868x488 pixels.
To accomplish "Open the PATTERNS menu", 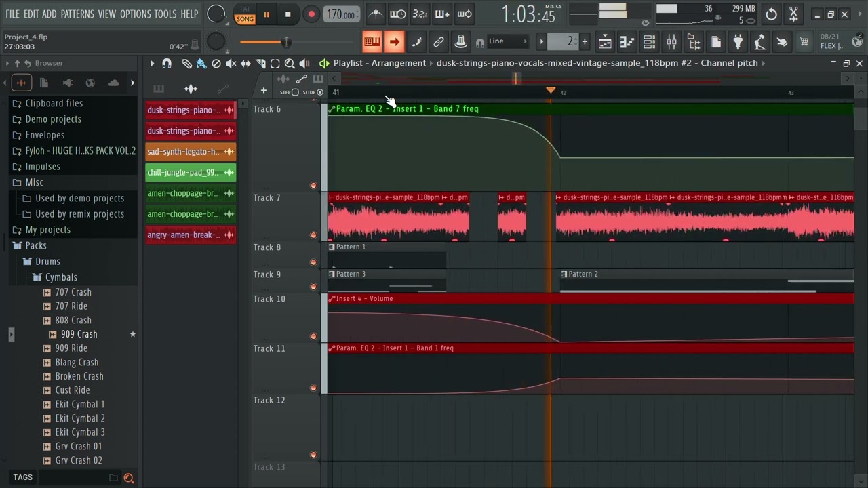I will tap(77, 14).
